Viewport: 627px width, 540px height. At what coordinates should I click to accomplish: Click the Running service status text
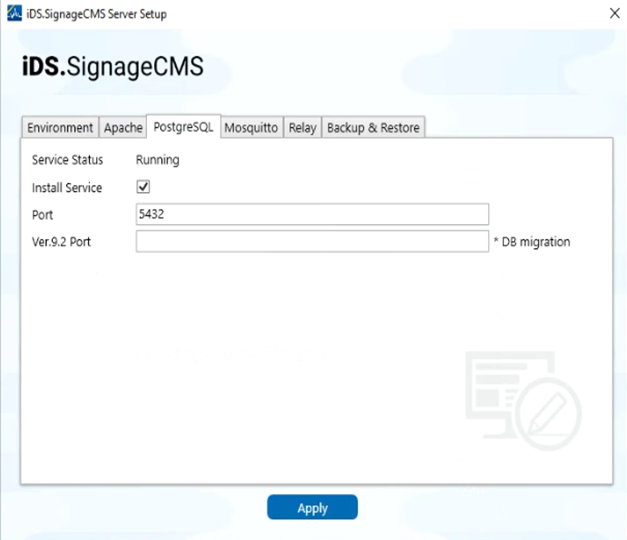tap(158, 160)
